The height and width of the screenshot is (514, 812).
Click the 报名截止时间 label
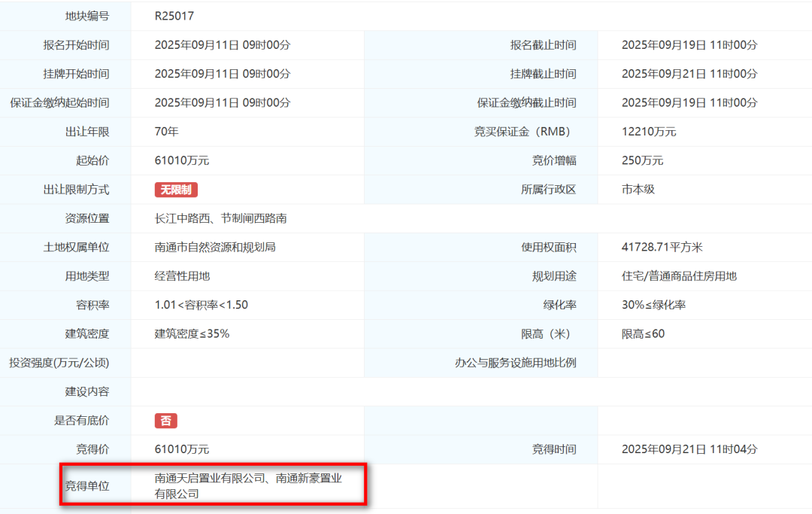[x=544, y=45]
